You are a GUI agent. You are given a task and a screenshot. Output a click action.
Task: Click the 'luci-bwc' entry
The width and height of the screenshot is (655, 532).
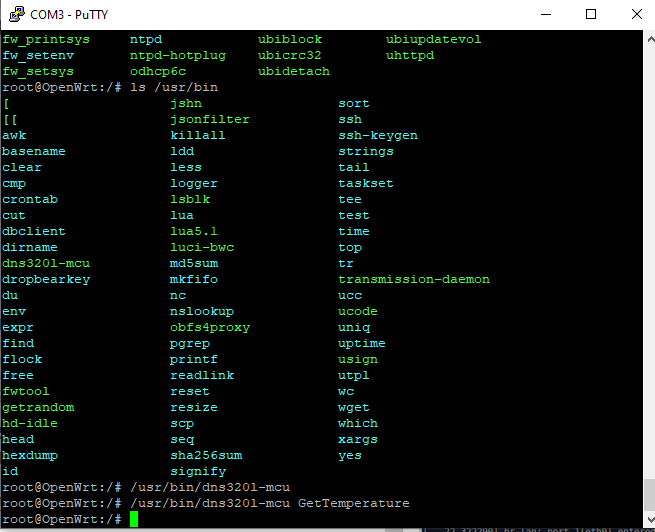[202, 247]
